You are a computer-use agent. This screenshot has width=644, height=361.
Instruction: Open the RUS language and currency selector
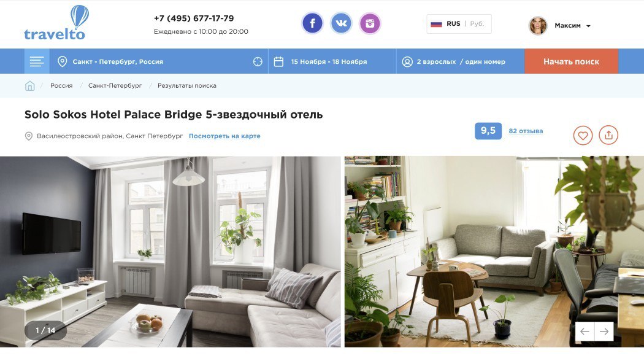point(459,24)
